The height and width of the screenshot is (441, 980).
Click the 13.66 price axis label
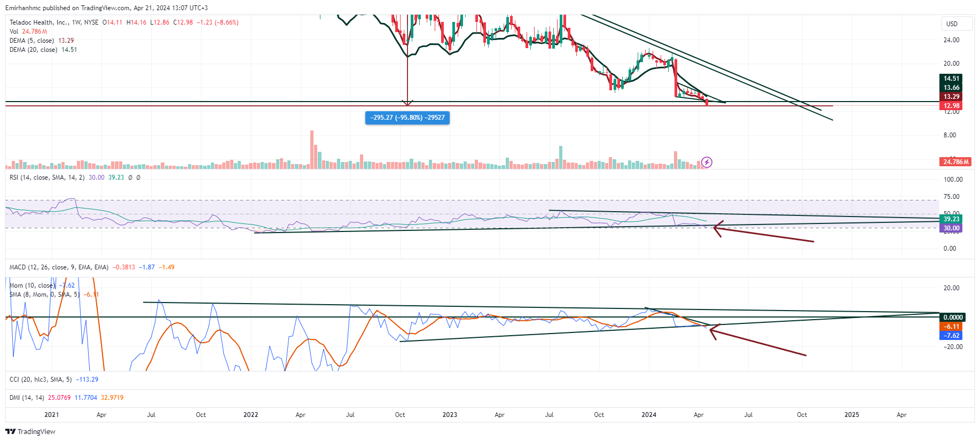(951, 88)
